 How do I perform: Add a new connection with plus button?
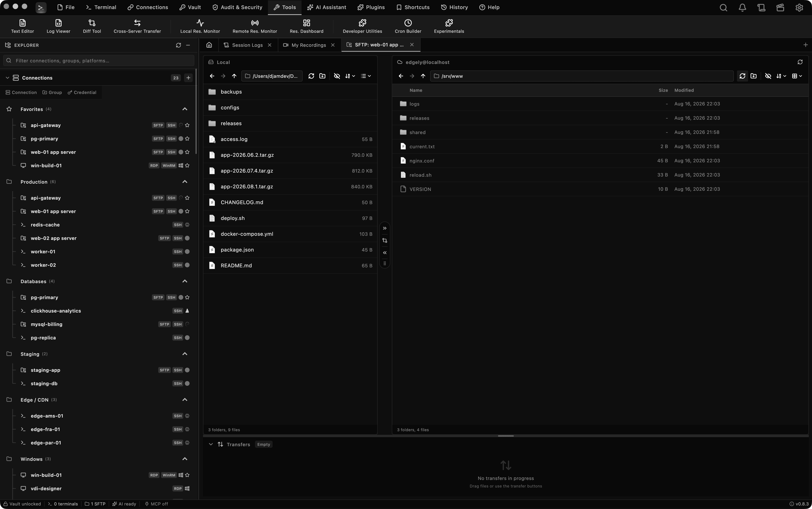(188, 78)
